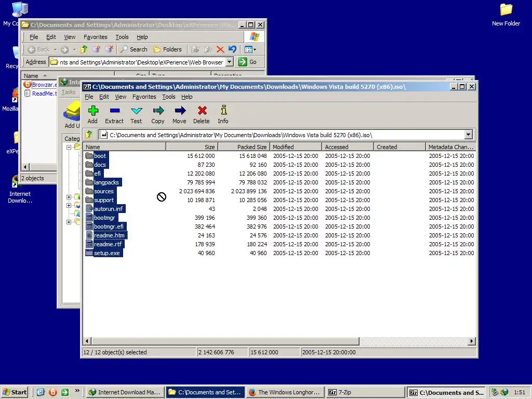
Task: Open Explorer Views dropdown button
Action: [x=250, y=49]
